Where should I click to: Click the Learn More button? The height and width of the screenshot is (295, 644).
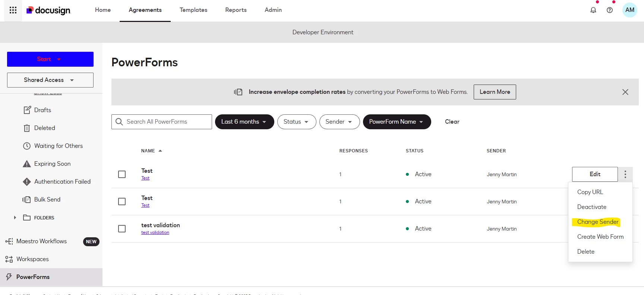[495, 92]
